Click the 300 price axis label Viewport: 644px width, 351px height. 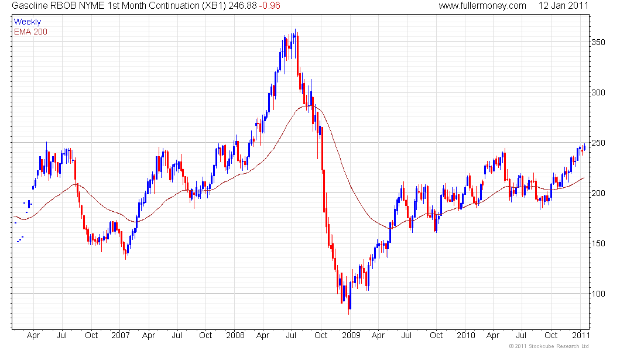click(x=598, y=92)
